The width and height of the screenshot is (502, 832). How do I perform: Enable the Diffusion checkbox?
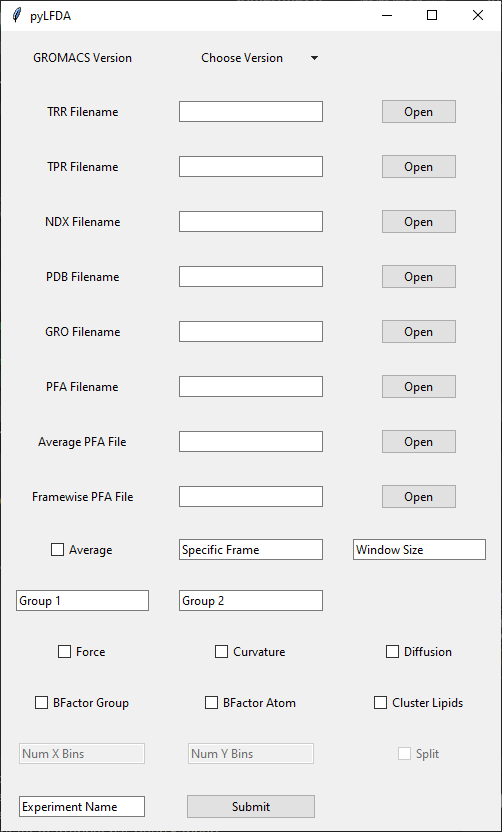coord(392,652)
